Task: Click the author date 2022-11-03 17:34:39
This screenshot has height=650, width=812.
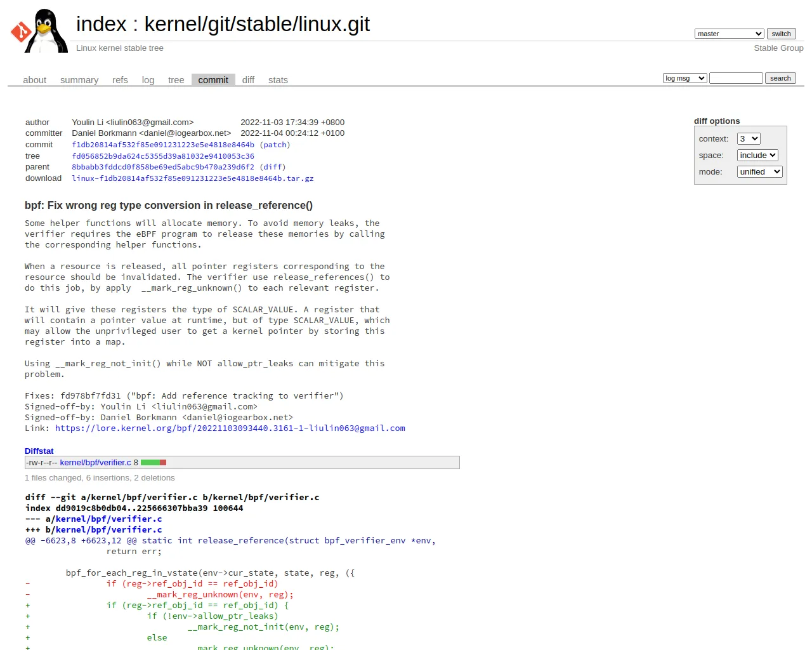Action: tap(292, 123)
